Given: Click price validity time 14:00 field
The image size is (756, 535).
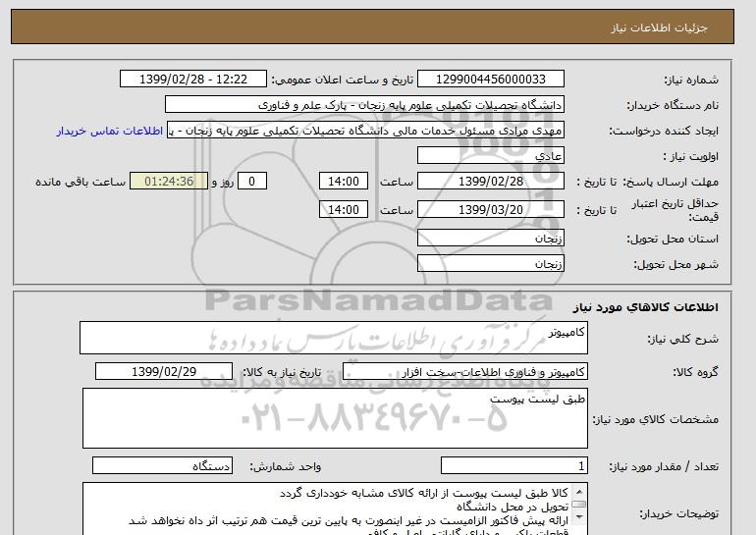Looking at the screenshot, I should (344, 209).
